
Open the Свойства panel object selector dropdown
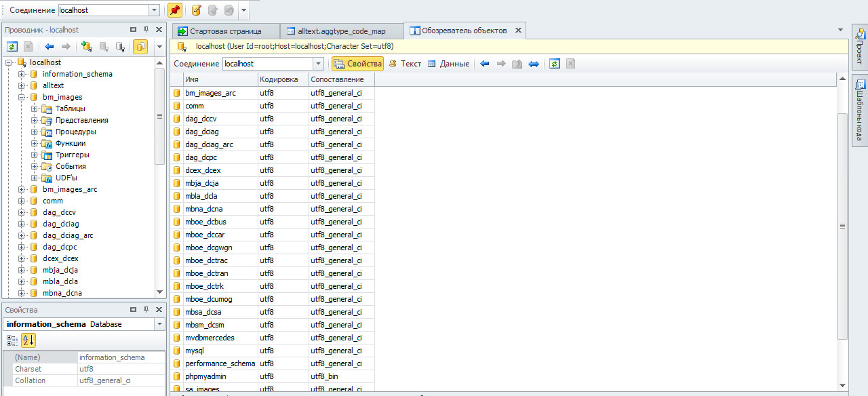point(159,324)
